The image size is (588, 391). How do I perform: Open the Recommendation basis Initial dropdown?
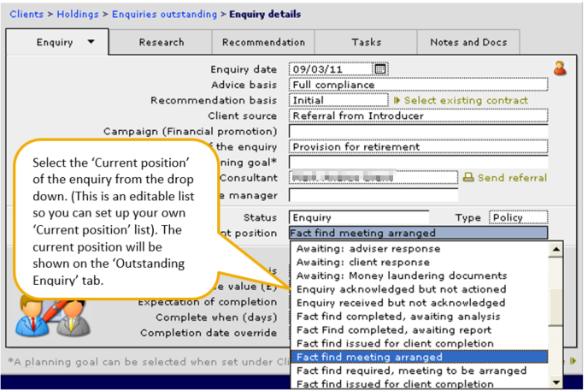point(338,100)
